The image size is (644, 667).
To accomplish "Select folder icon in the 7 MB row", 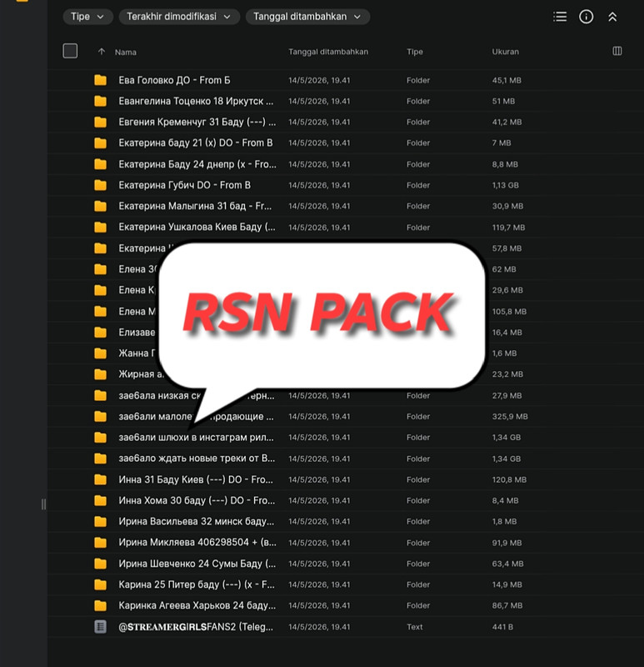I will point(100,143).
